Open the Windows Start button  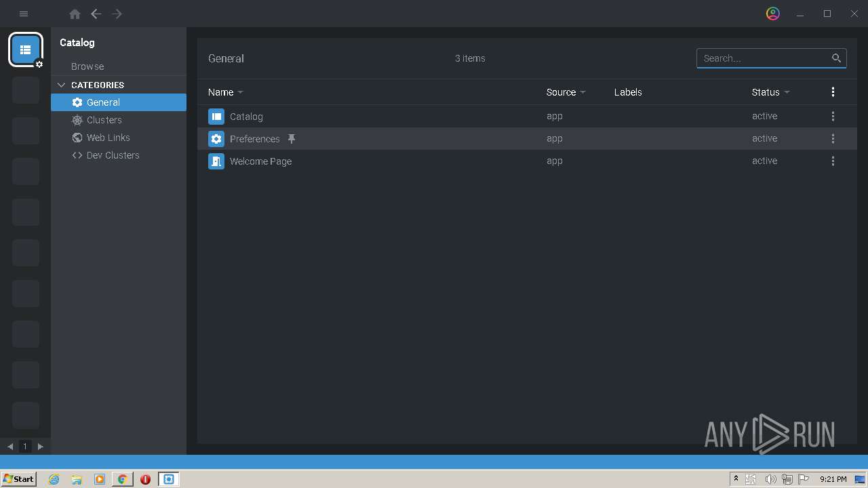(x=19, y=479)
